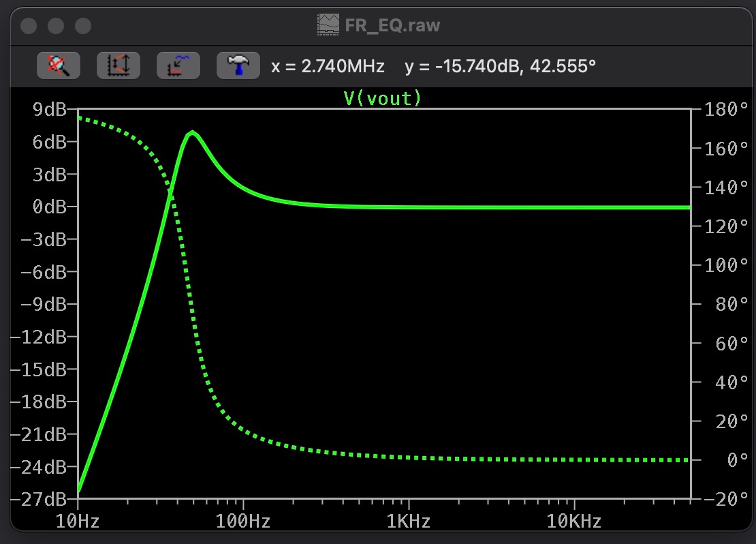Click the -15dB magnitude axis label
This screenshot has width=756, height=544.
click(38, 369)
